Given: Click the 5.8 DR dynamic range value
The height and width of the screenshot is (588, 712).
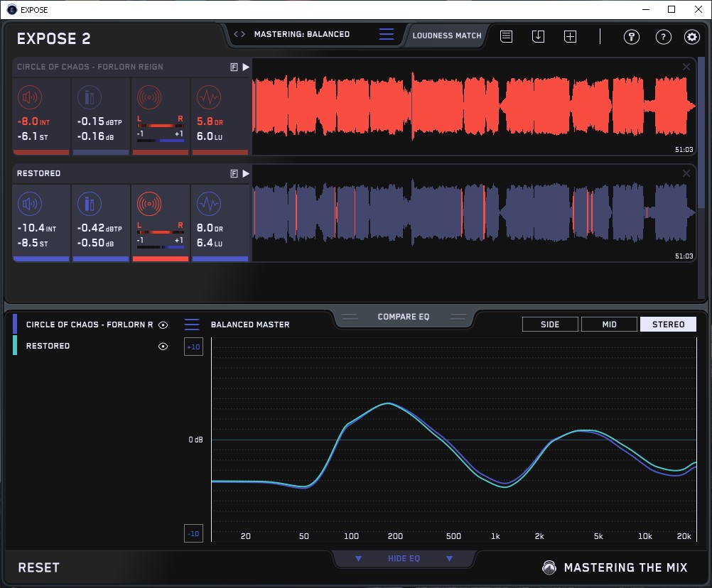Looking at the screenshot, I should tap(210, 121).
